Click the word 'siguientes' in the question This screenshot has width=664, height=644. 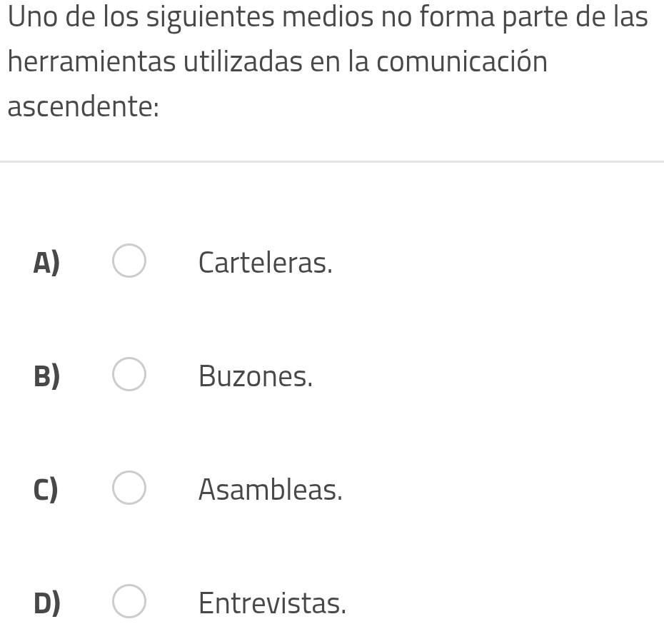[211, 17]
